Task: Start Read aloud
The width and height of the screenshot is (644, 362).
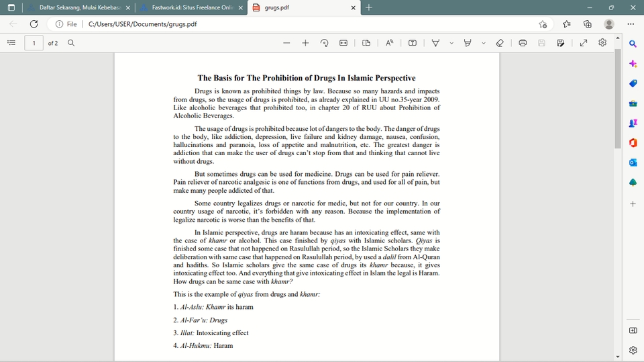Action: (x=389, y=43)
